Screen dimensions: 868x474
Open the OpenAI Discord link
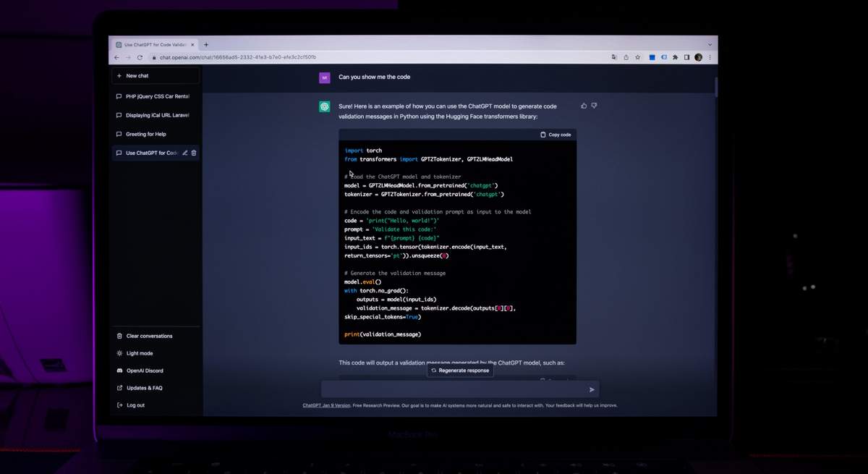pyautogui.click(x=155, y=371)
